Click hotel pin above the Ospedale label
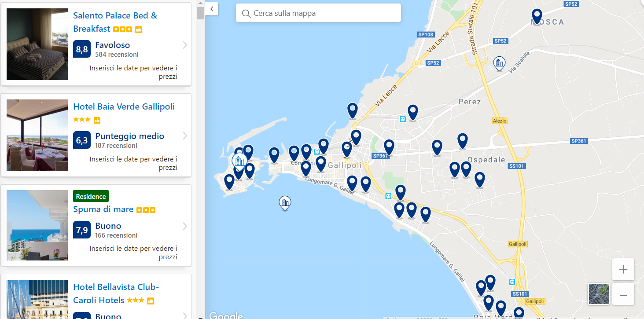Viewport: 644px width, 319px height. 462,141
